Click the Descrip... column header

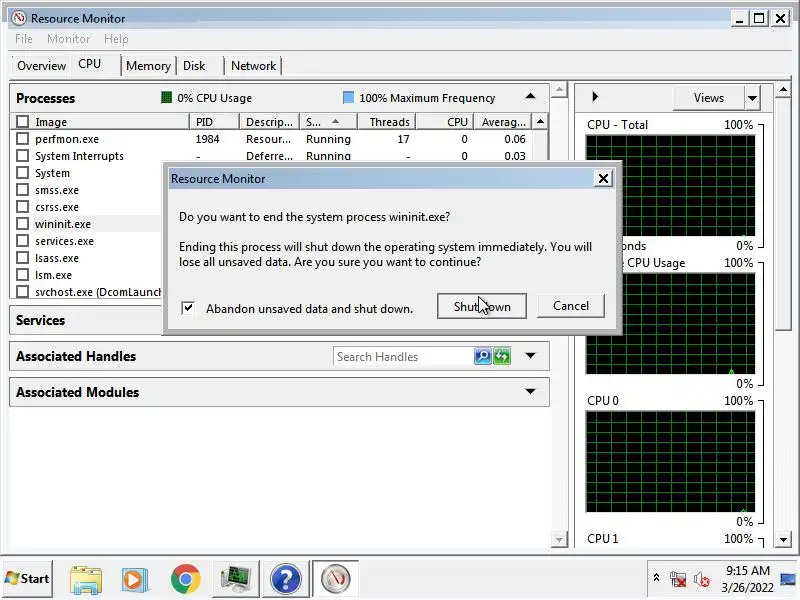[269, 122]
